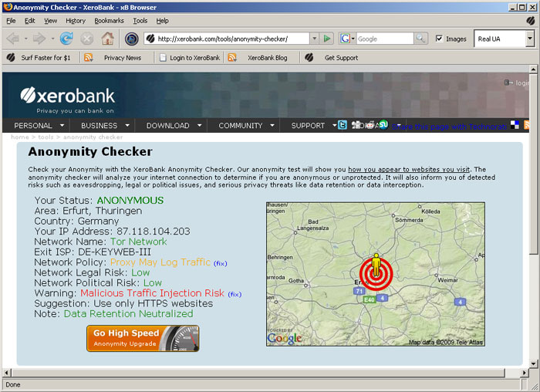Click fix link beside Proxy May Log Traffic
540x392 pixels.
220,263
